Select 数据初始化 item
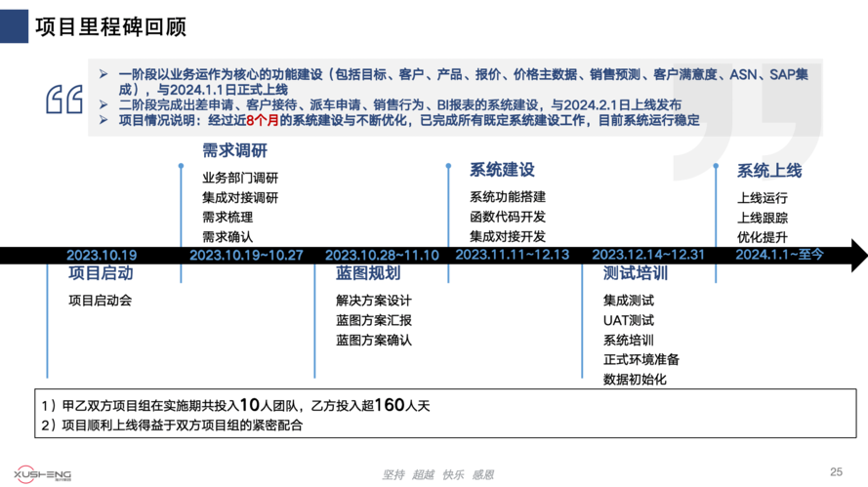Viewport: 868px width, 487px height. tap(635, 380)
